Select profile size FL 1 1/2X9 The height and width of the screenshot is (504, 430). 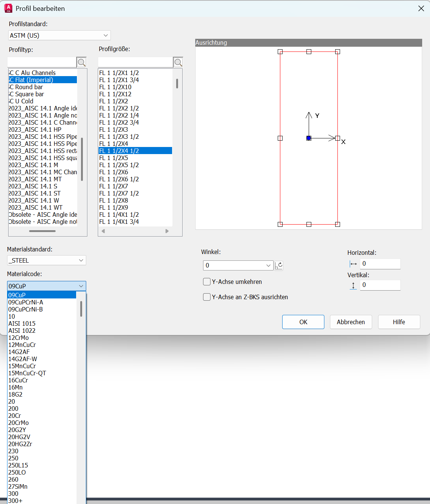135,207
